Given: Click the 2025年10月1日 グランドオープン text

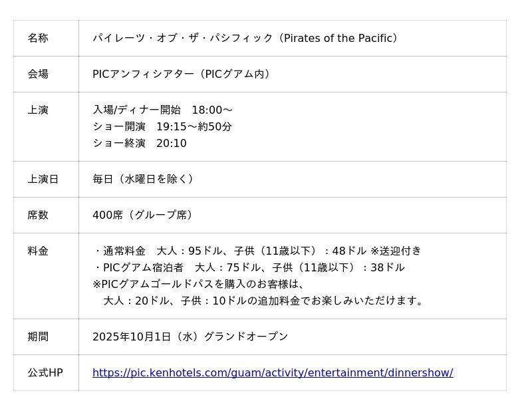Looking at the screenshot, I should [x=190, y=337].
